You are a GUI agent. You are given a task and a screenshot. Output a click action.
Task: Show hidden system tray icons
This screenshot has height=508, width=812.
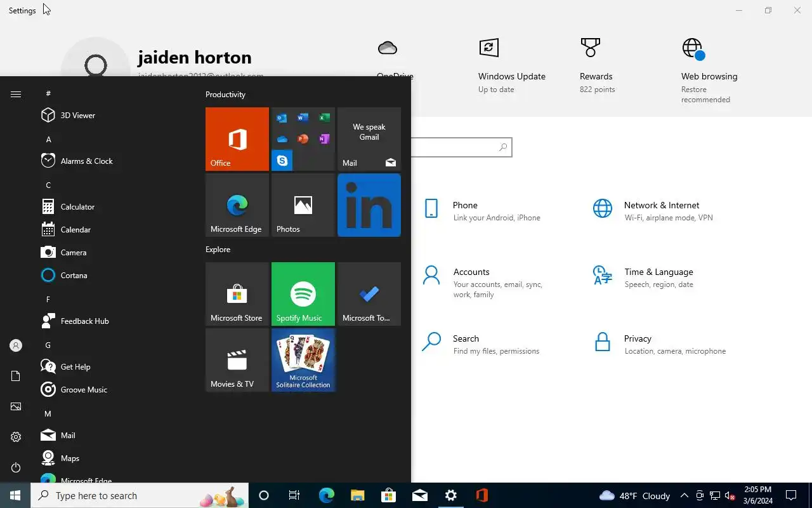coord(684,495)
